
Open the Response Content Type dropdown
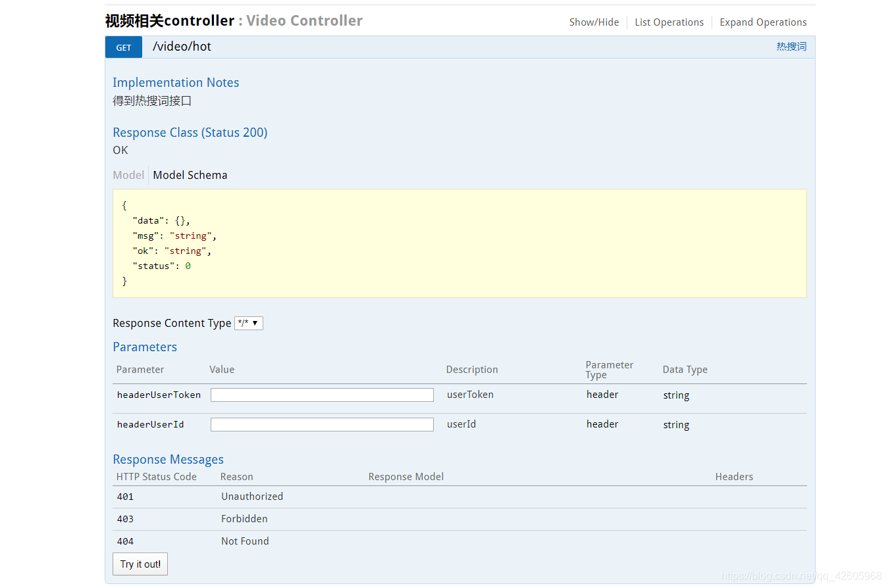tap(249, 323)
